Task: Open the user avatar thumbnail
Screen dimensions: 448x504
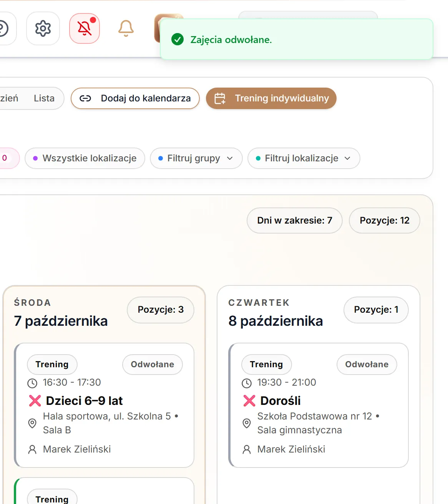Action: point(157,28)
